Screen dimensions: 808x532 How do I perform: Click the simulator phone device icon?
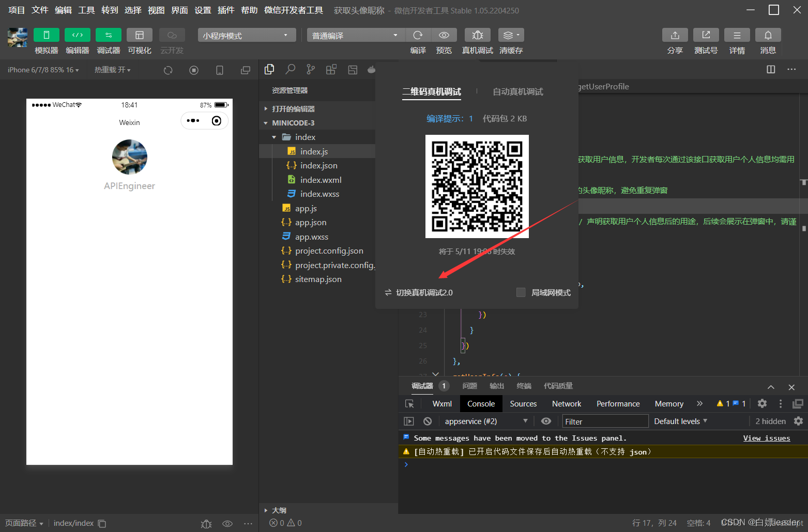pos(220,70)
